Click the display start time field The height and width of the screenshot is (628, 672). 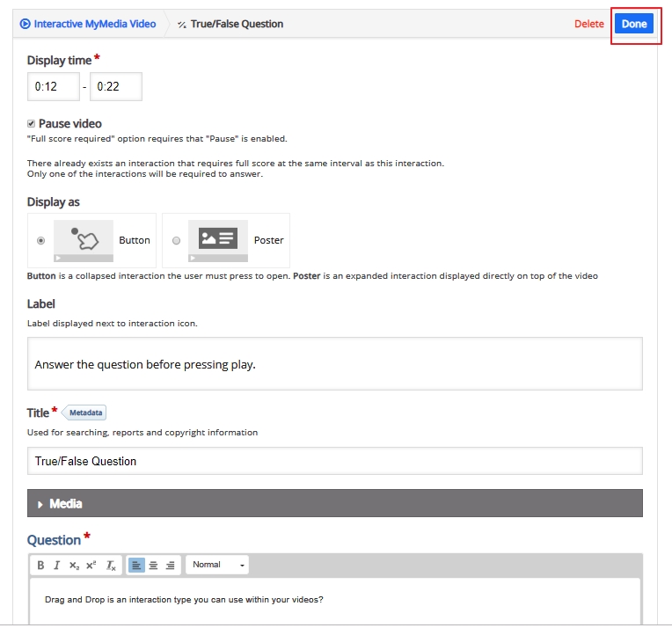point(54,86)
